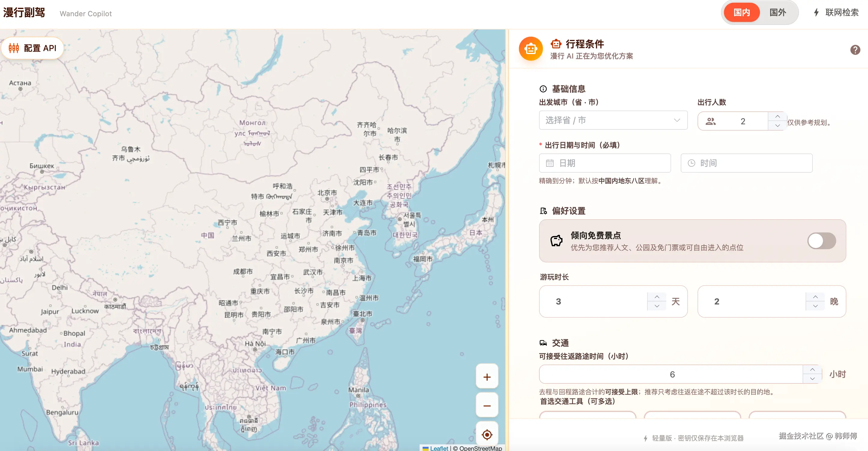Decrease the 晚 nights value
The width and height of the screenshot is (868, 451).
point(815,306)
